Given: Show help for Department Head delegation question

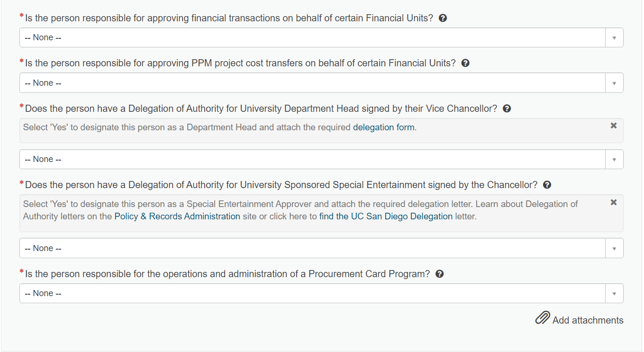Looking at the screenshot, I should tap(507, 108).
